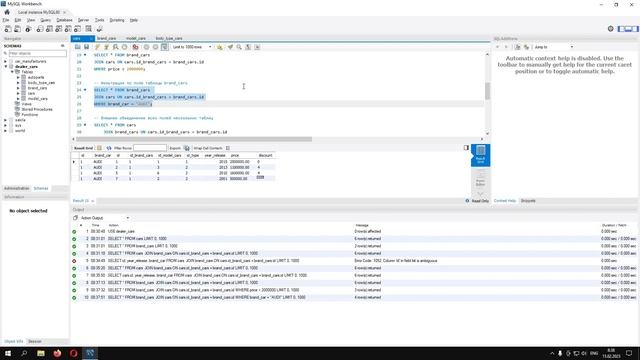Click the Filter objects search field
The height and width of the screenshot is (360, 640).
point(37,53)
